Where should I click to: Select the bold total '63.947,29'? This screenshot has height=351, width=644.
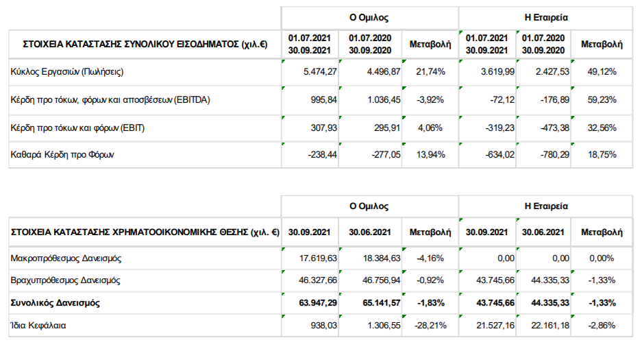(318, 303)
